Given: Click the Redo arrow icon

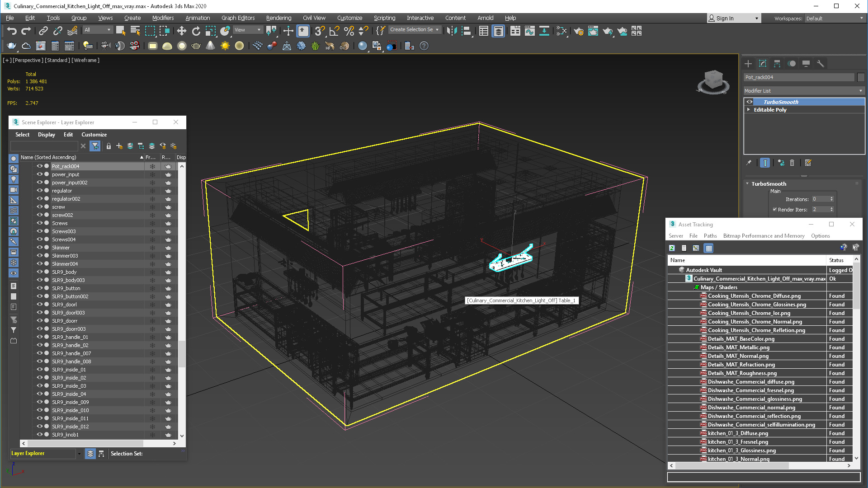Looking at the screenshot, I should (x=26, y=31).
